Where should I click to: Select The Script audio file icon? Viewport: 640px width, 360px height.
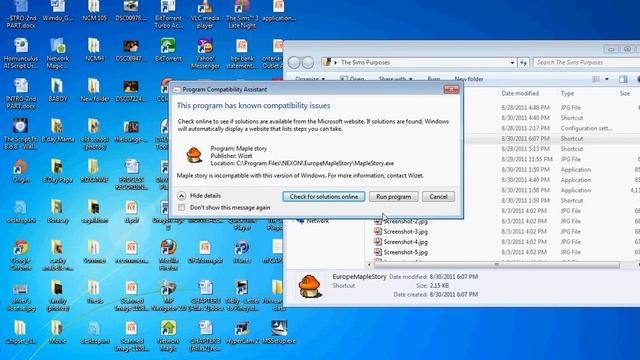coord(21,134)
